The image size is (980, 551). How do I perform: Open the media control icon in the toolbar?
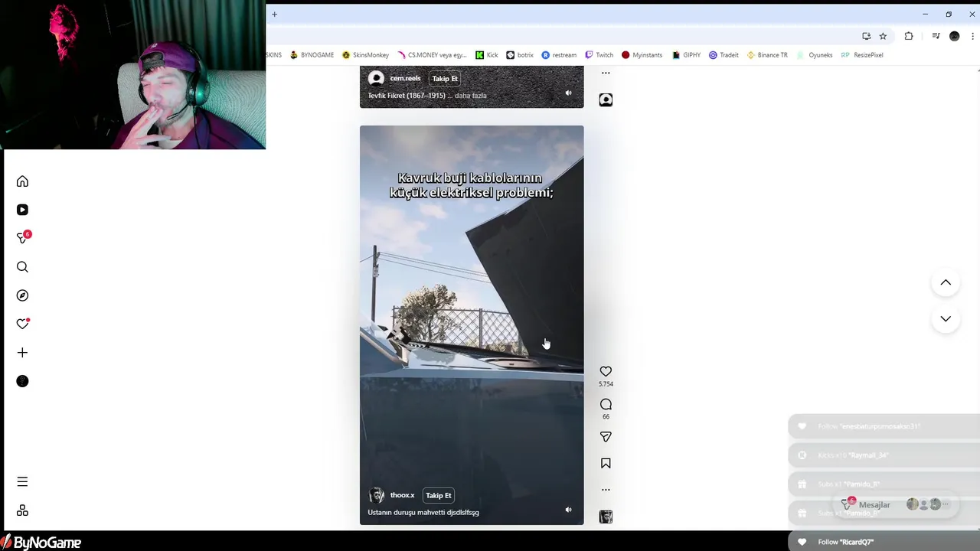coord(936,36)
